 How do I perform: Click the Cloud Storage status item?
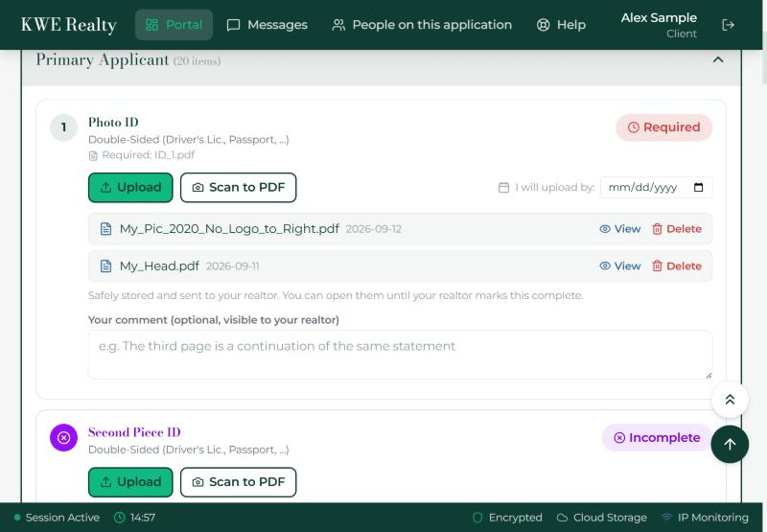tap(602, 518)
